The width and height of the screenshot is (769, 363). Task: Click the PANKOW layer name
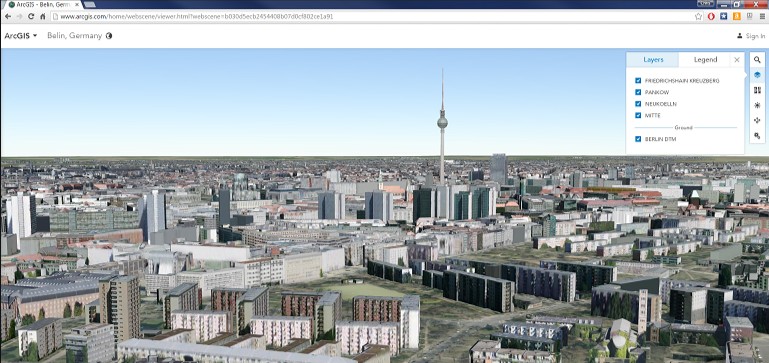click(657, 92)
